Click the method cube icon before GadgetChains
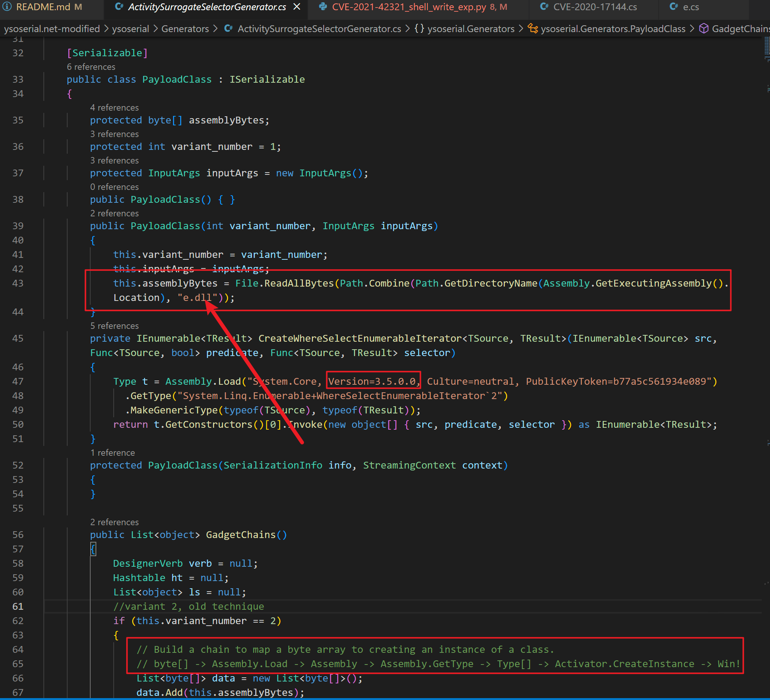This screenshot has height=700, width=770. [704, 29]
